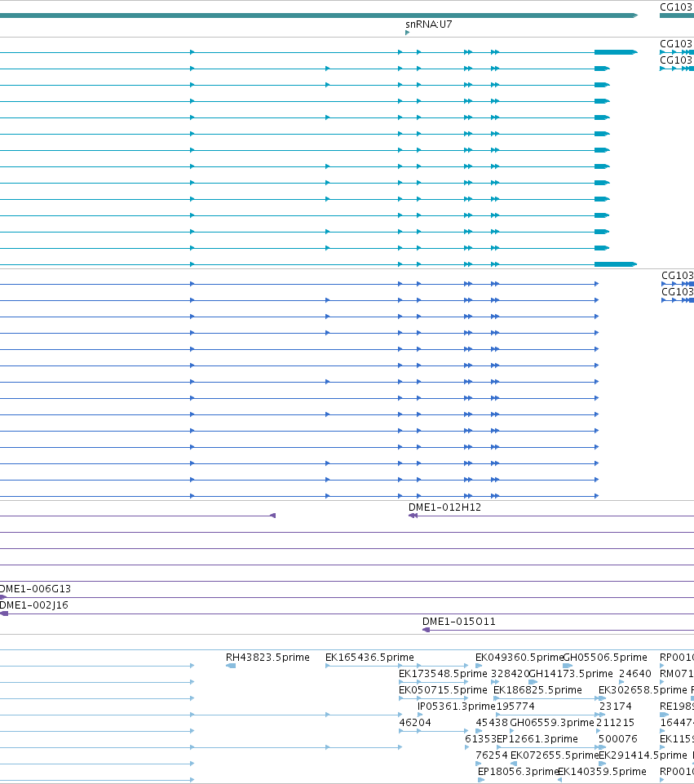
Task: Click the RH43823.5prime block glyph
Action: tap(231, 666)
